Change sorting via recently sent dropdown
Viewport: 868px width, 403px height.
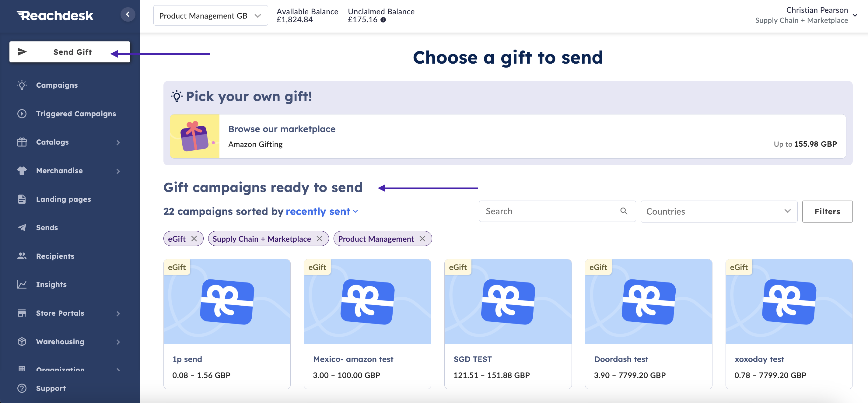coord(322,211)
